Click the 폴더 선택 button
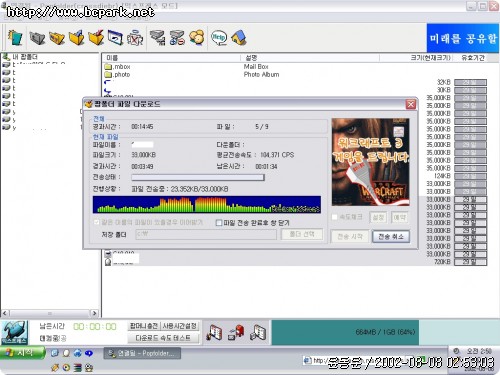This screenshot has height=375, width=500. click(302, 234)
